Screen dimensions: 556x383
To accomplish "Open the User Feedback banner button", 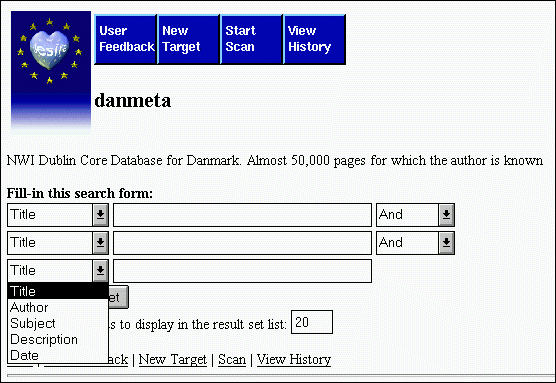I will click(126, 39).
